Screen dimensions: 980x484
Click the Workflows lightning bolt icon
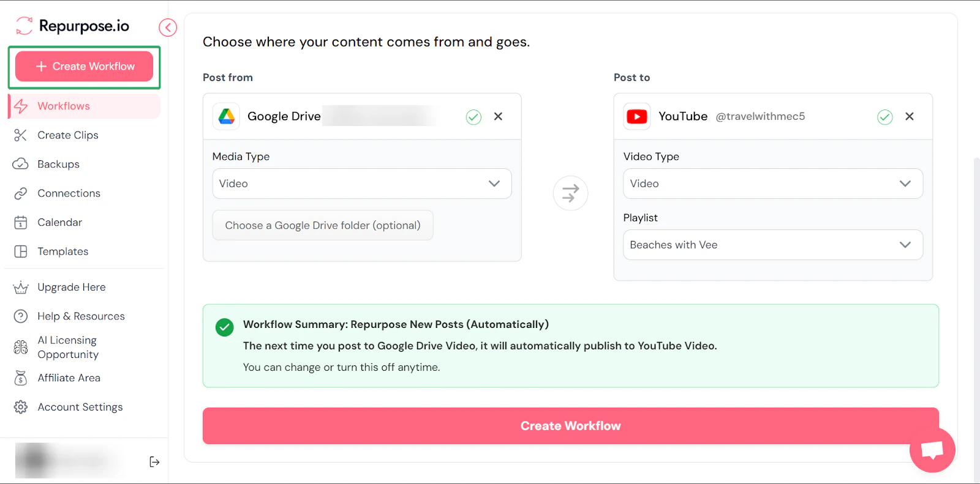click(21, 106)
